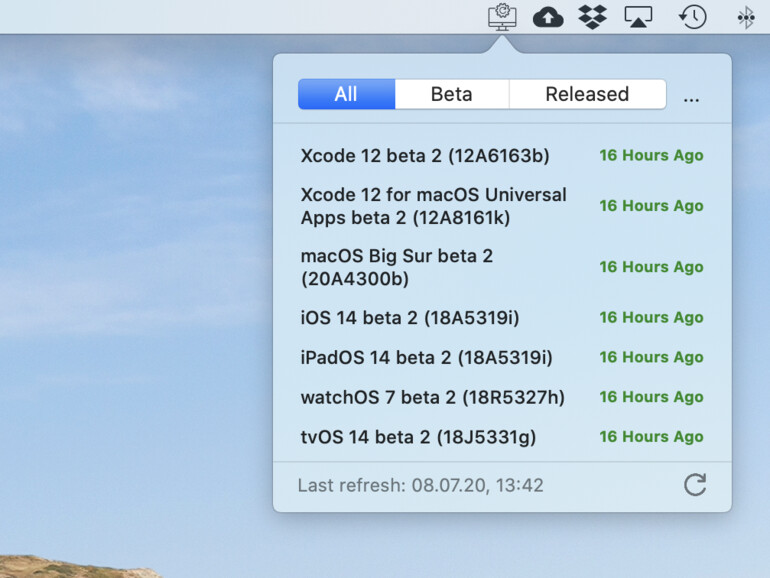770x578 pixels.
Task: Click the Last refresh timestamp text
Action: [x=420, y=486]
